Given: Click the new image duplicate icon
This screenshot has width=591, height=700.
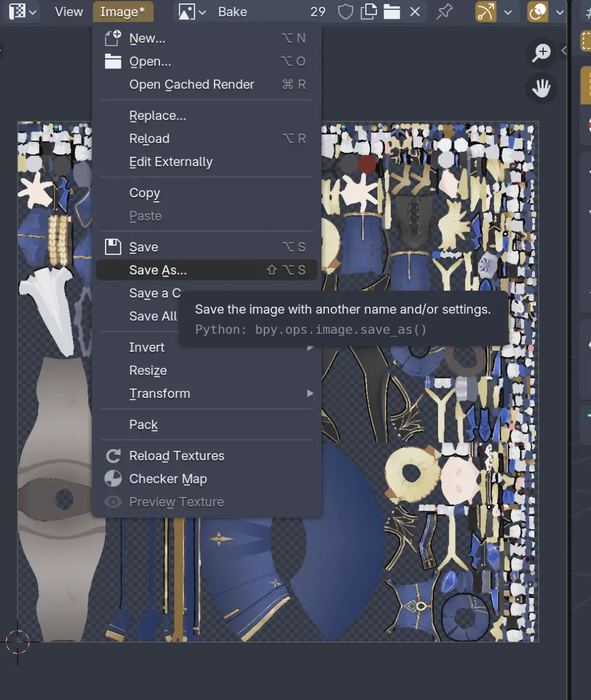Looking at the screenshot, I should [x=368, y=12].
